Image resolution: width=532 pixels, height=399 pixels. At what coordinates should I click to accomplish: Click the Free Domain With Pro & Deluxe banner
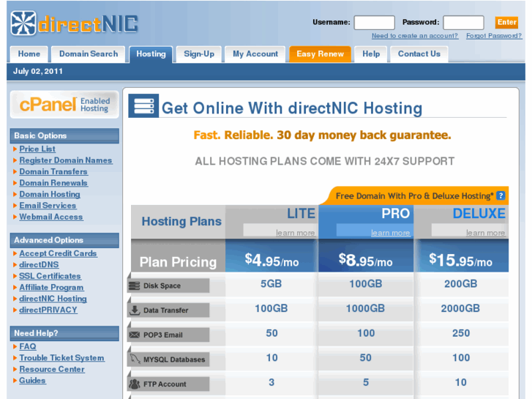(x=414, y=195)
